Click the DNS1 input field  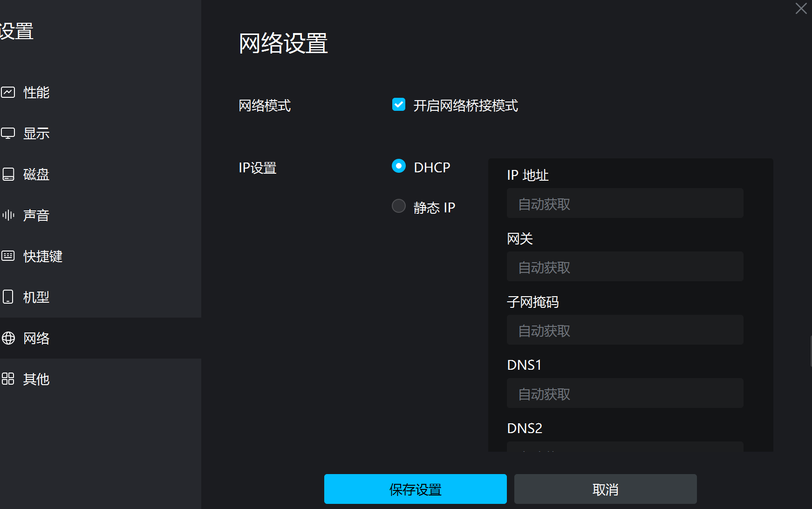(x=625, y=393)
